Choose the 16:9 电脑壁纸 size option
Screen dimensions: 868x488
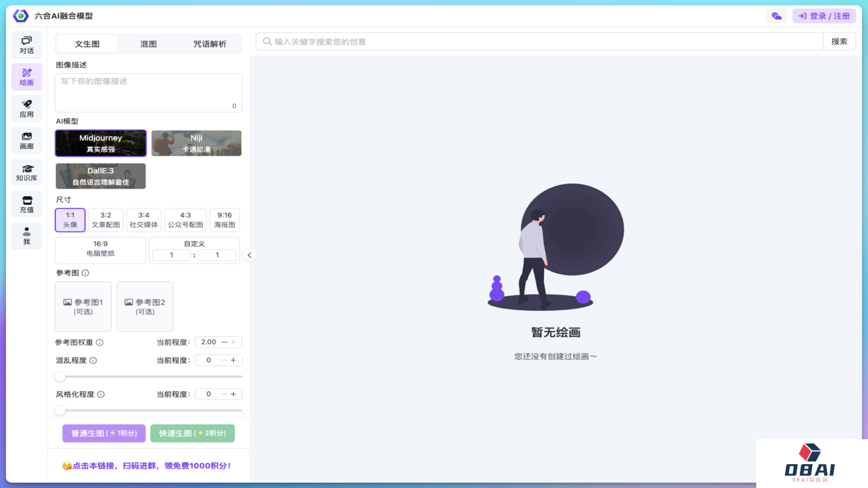click(x=100, y=249)
